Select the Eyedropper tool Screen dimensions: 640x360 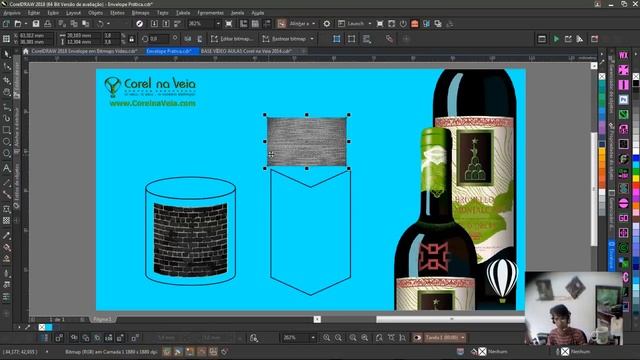[x=7, y=236]
